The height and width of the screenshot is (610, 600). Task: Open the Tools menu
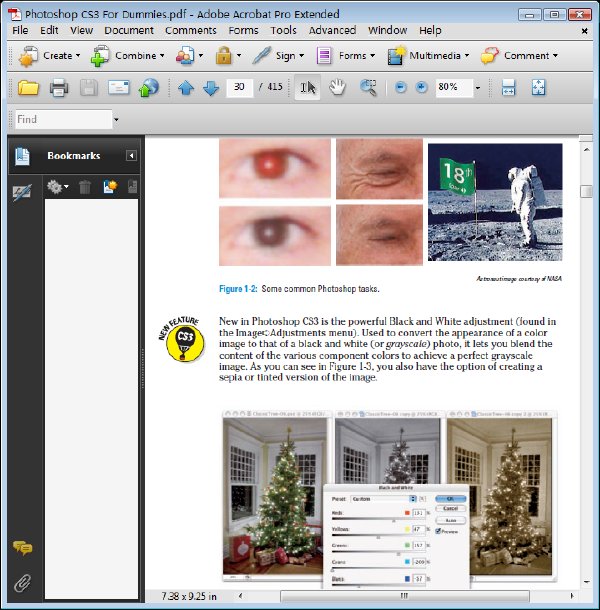(283, 30)
